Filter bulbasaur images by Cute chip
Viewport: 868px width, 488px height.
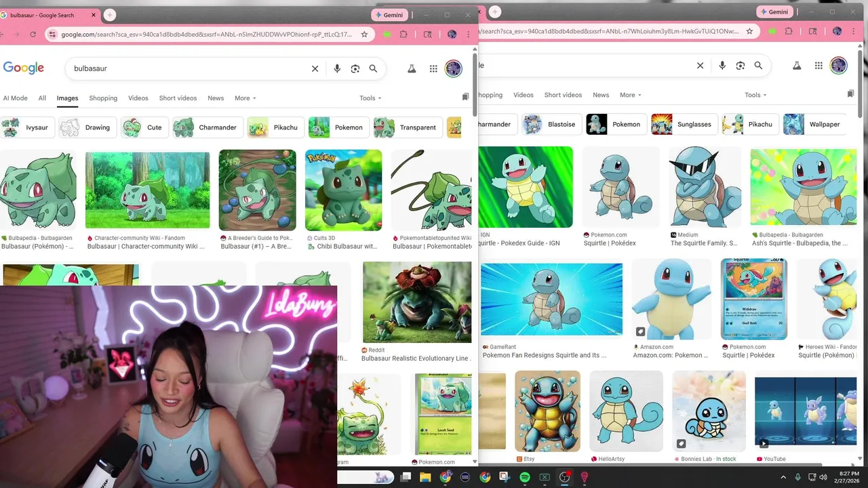click(144, 127)
